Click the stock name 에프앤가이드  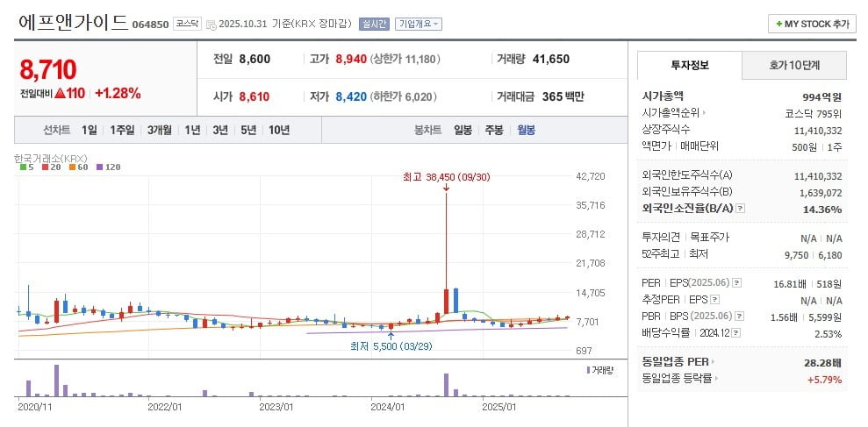pos(73,23)
